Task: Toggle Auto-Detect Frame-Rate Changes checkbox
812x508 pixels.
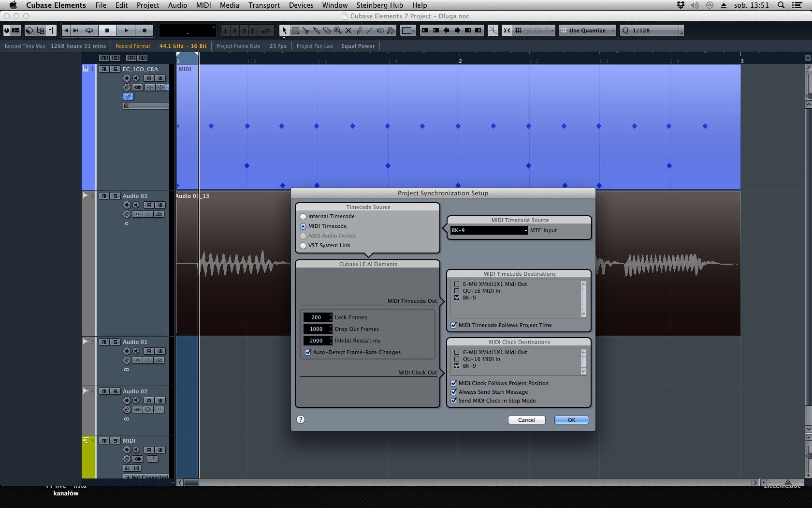Action: click(x=308, y=353)
